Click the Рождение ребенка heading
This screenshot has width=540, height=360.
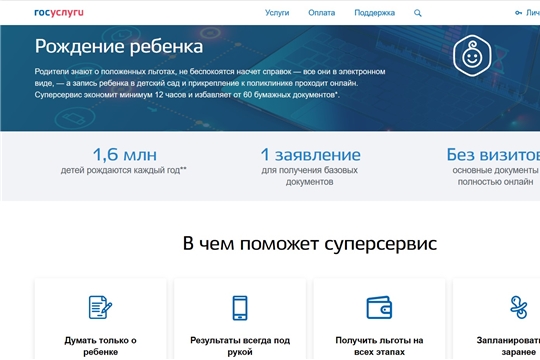pyautogui.click(x=119, y=46)
